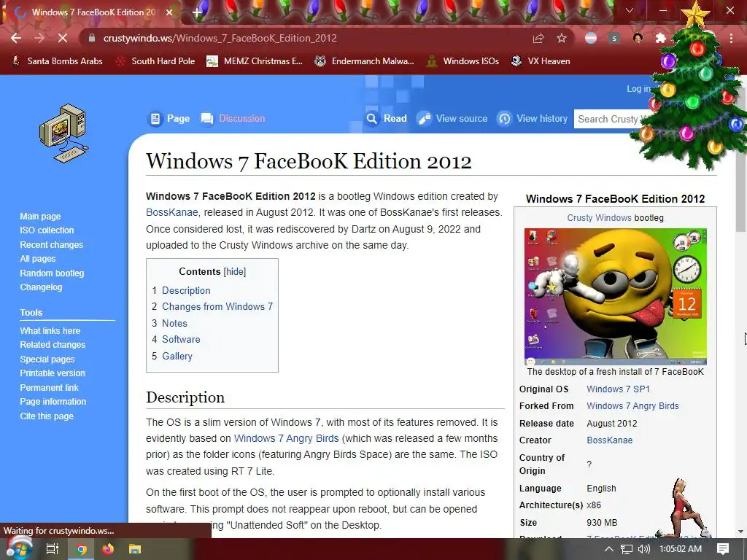Image resolution: width=747 pixels, height=560 pixels.
Task: Click the Chrome taskbar icon
Action: coord(82,549)
